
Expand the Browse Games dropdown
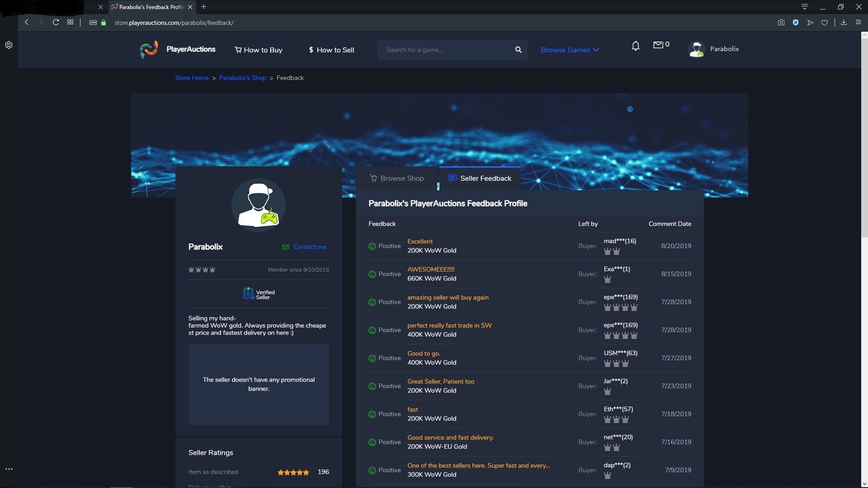click(570, 50)
